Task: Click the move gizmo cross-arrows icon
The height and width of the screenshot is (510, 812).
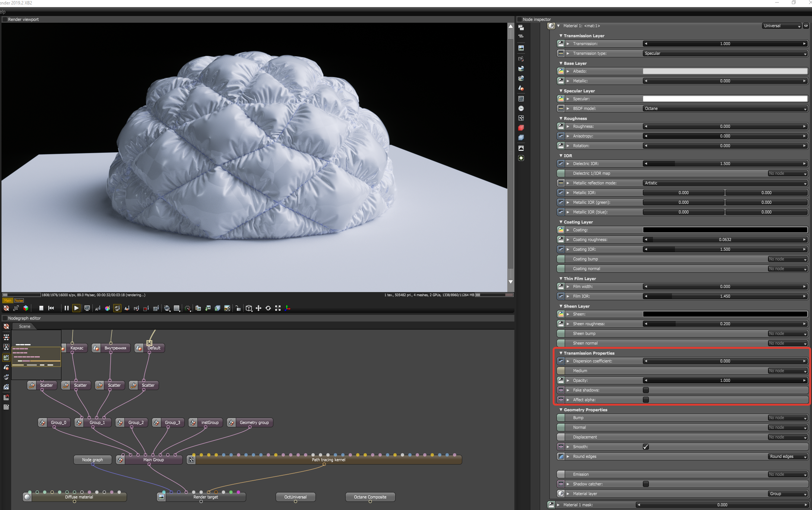Action: 258,308
